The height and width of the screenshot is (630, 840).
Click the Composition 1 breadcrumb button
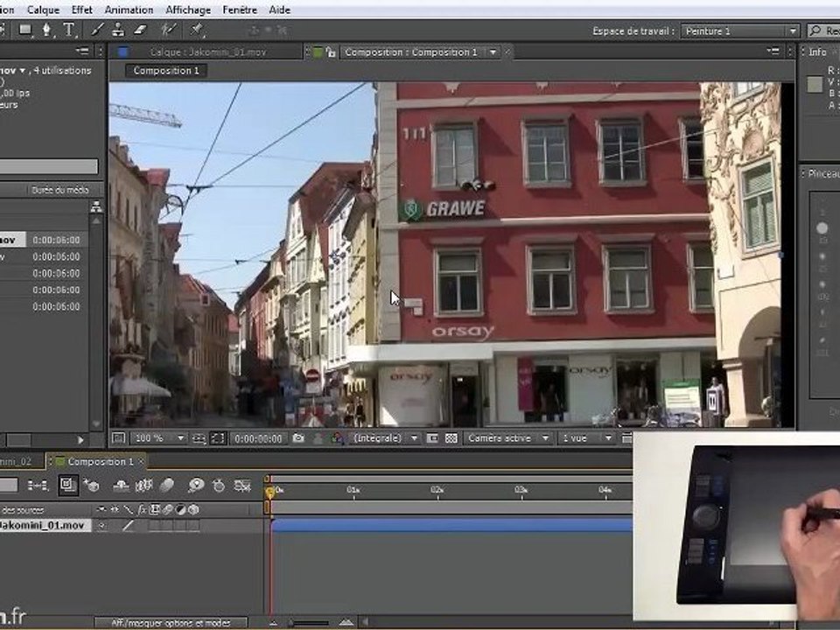click(x=166, y=70)
